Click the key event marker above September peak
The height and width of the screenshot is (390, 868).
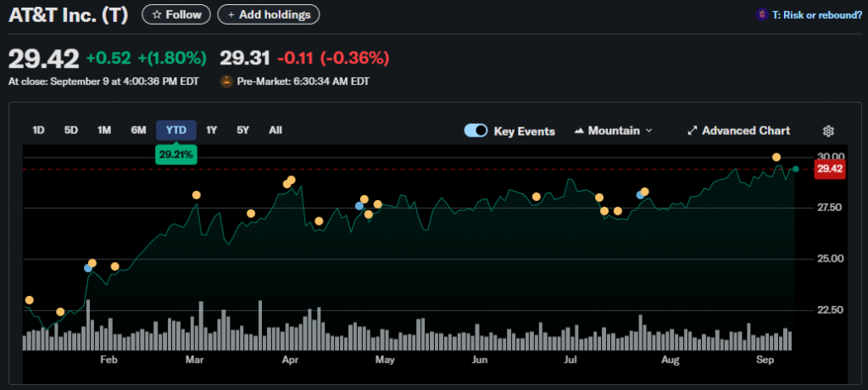click(776, 158)
